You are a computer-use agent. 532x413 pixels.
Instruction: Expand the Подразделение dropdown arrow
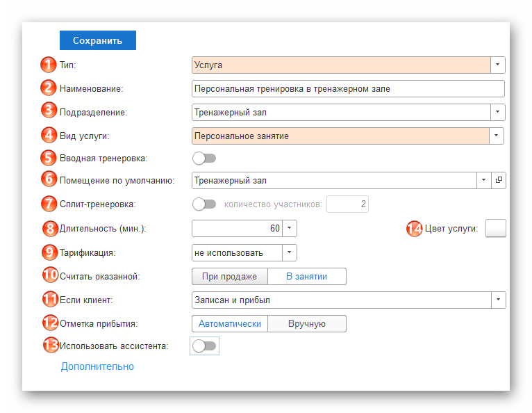pyautogui.click(x=498, y=112)
